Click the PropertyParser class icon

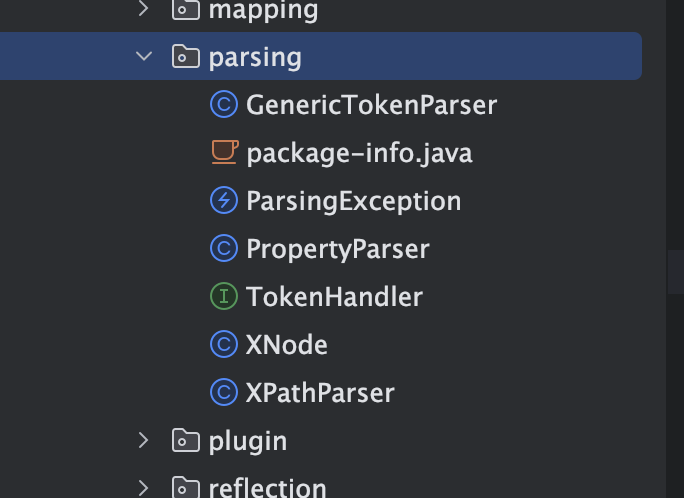[x=224, y=249]
